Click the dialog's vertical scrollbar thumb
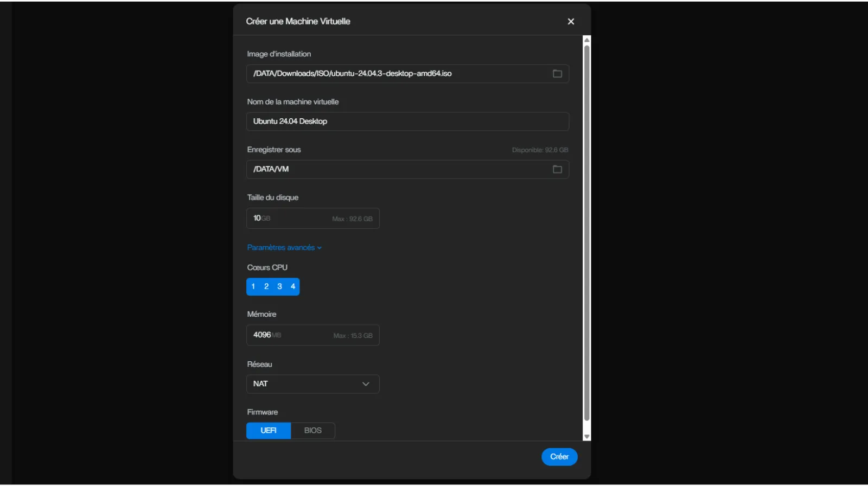The width and height of the screenshot is (868, 486). click(586, 233)
